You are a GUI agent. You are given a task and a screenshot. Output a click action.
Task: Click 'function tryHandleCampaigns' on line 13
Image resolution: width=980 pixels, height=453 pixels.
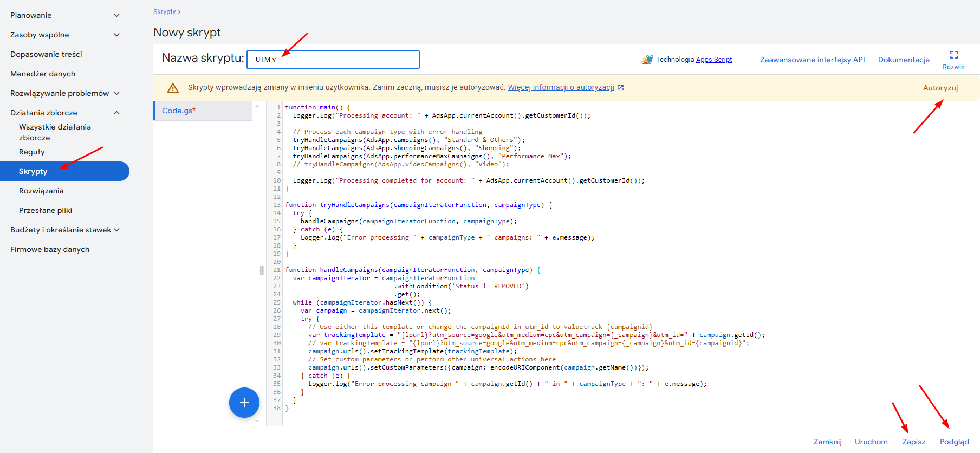click(x=418, y=205)
